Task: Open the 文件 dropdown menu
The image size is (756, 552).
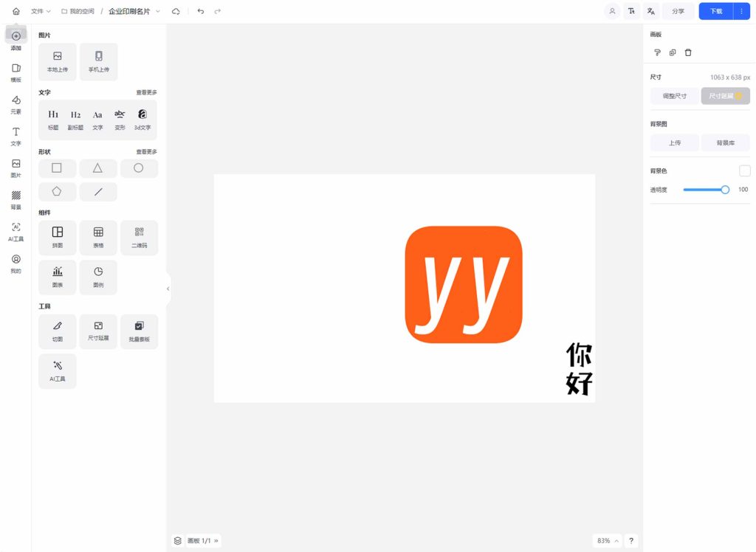Action: 41,11
